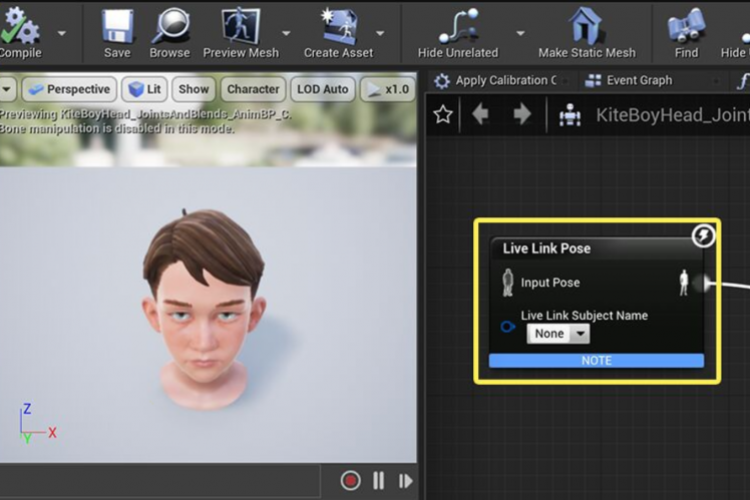Save the animation blueprint
The height and width of the screenshot is (500, 750).
(x=117, y=27)
